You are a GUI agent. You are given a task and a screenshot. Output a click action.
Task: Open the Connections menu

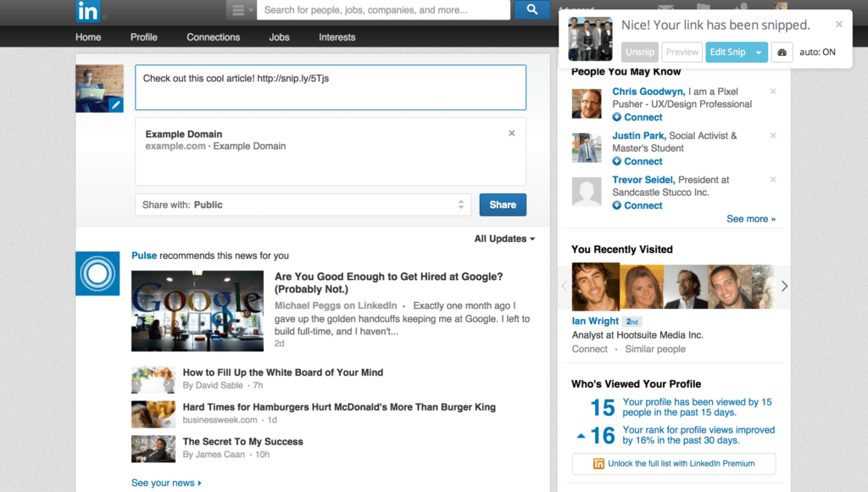(214, 37)
